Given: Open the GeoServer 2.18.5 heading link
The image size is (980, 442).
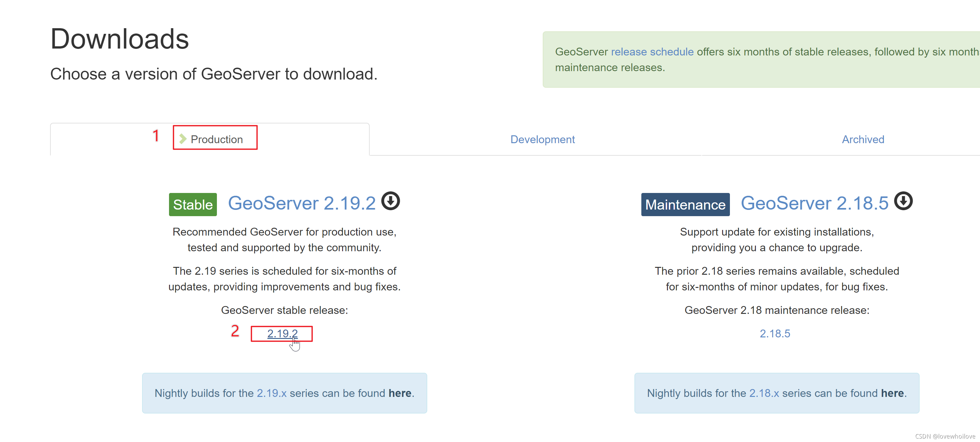Looking at the screenshot, I should pos(814,203).
